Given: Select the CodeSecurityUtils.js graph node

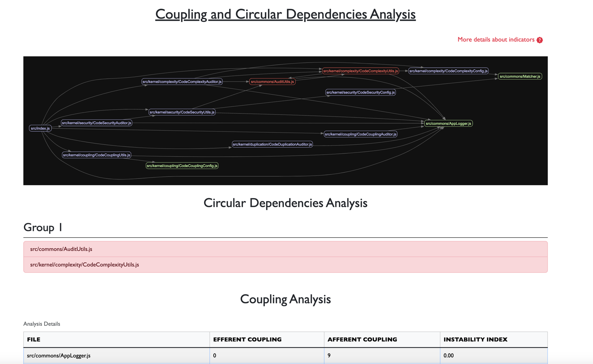Looking at the screenshot, I should point(182,112).
